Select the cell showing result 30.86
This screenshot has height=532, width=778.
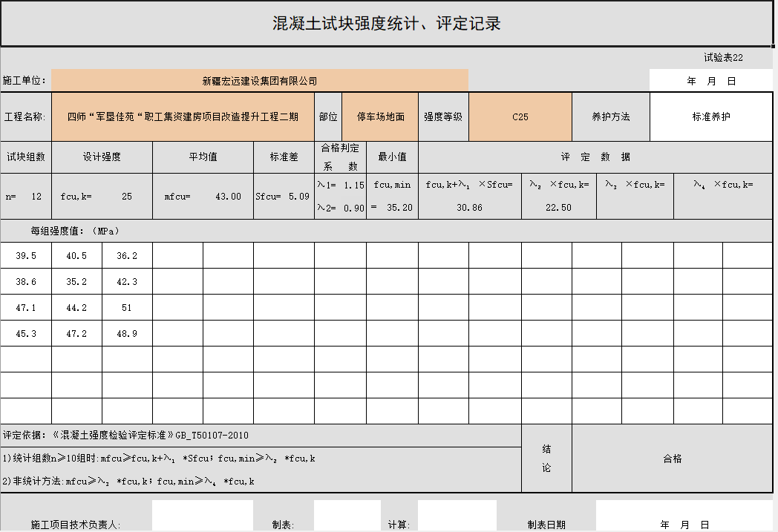point(469,208)
